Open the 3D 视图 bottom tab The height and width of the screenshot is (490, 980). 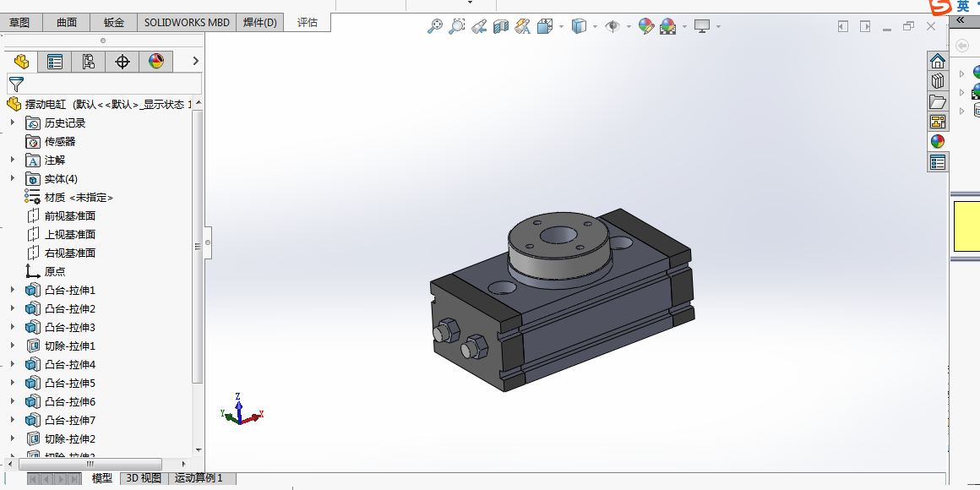point(144,479)
